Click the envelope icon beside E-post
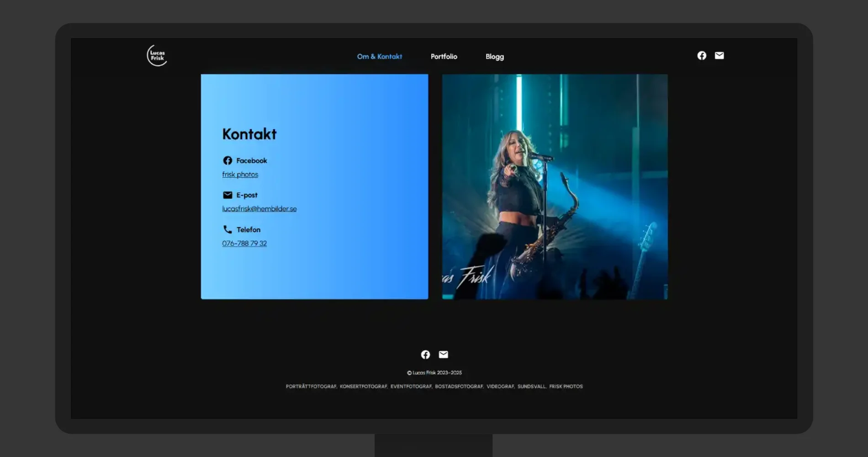The width and height of the screenshot is (868, 457). 228,195
